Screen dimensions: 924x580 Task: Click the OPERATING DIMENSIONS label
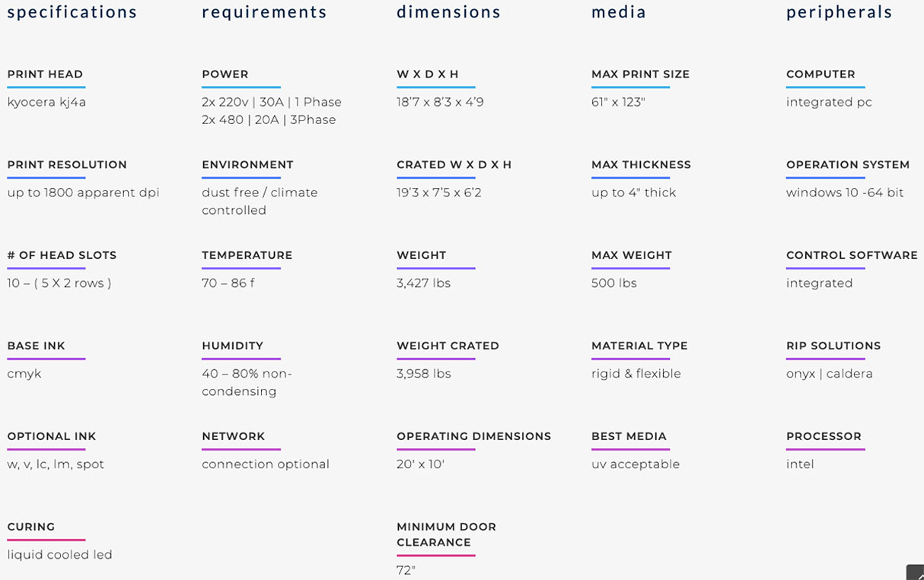(x=473, y=436)
